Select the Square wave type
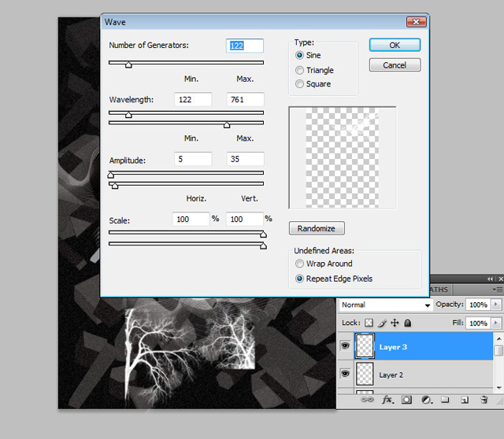504x439 pixels. (x=300, y=84)
